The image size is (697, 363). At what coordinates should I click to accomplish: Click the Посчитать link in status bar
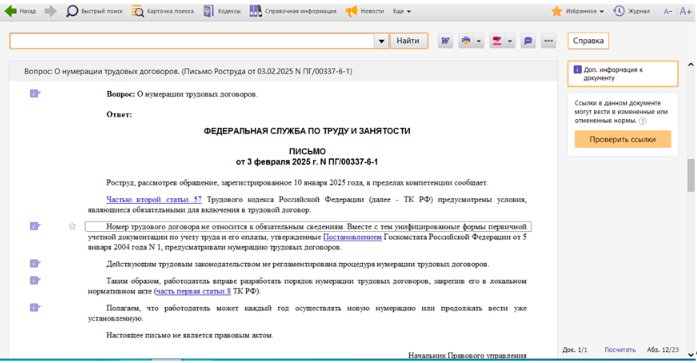tap(620, 350)
